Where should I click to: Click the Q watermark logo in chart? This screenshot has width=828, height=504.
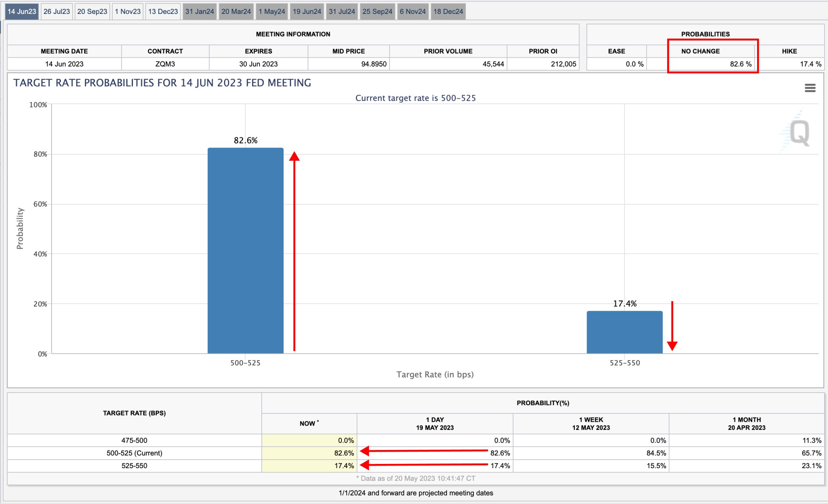tap(799, 133)
